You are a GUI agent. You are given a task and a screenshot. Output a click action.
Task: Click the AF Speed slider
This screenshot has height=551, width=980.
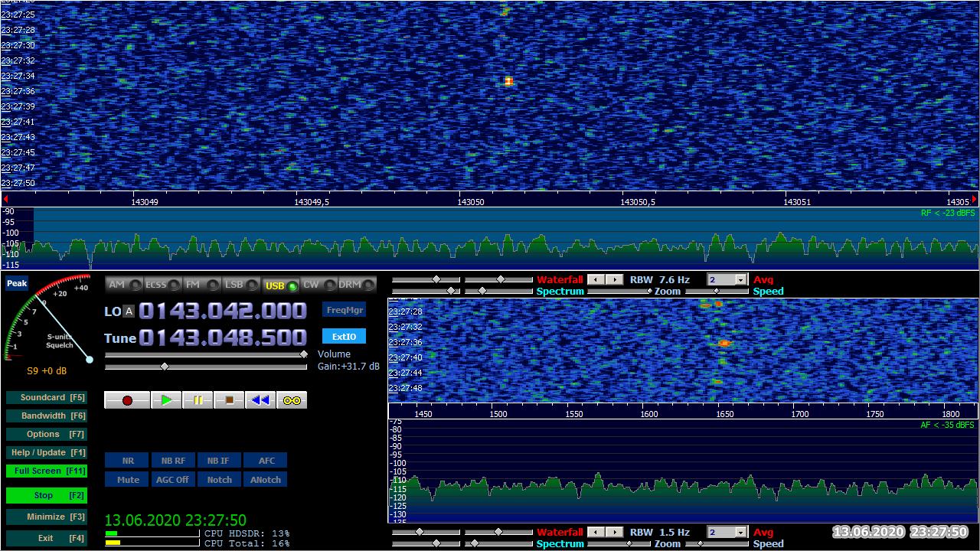click(717, 544)
